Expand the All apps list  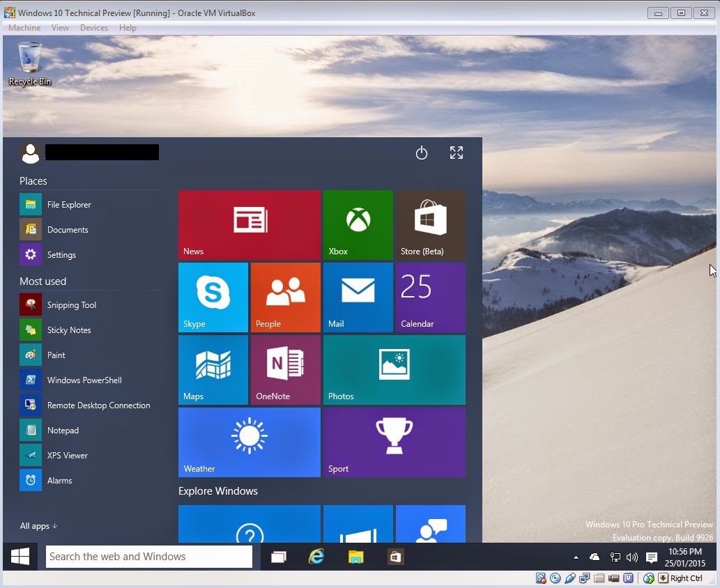point(38,526)
